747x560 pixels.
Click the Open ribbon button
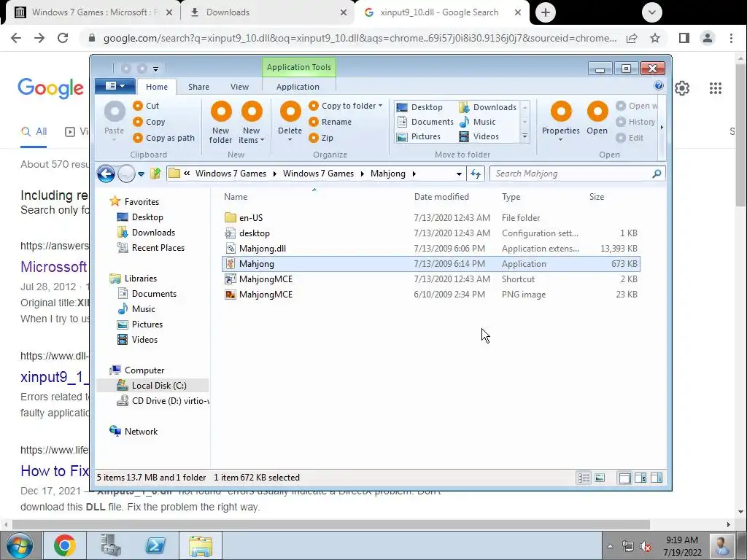(x=597, y=118)
